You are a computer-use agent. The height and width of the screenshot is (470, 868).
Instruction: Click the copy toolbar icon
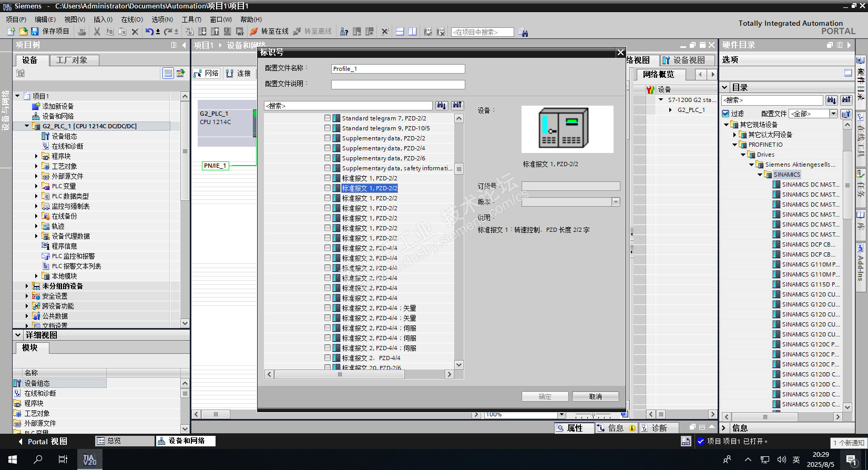tap(109, 32)
